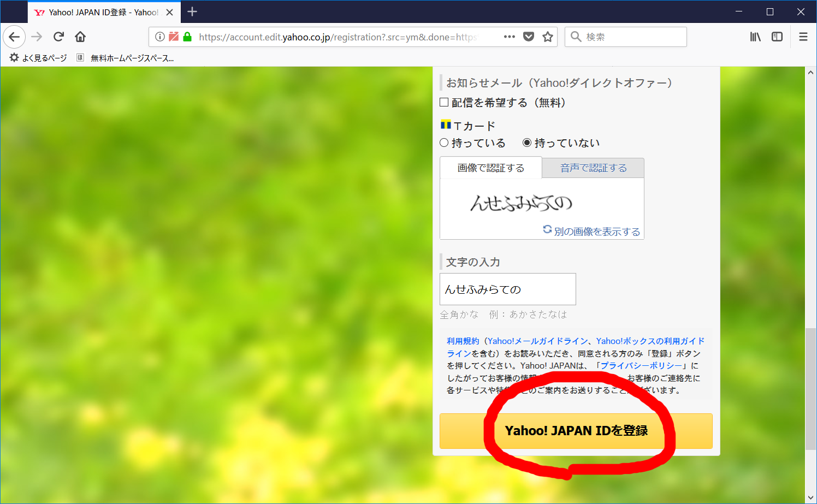This screenshot has height=504, width=817.
Task: Open 利用規約 link
Action: (463, 341)
